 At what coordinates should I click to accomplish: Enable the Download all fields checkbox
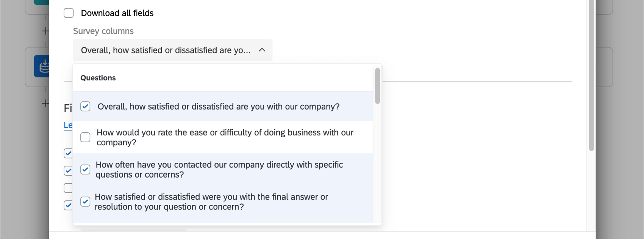69,13
